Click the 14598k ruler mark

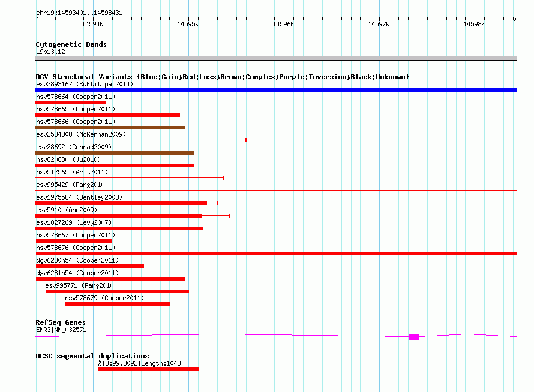tap(474, 24)
